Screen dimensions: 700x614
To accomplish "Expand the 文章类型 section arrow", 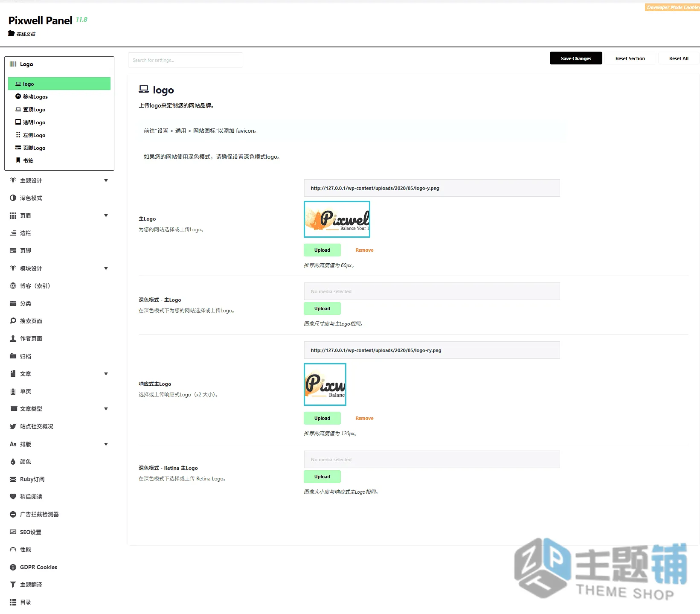I will pos(106,409).
